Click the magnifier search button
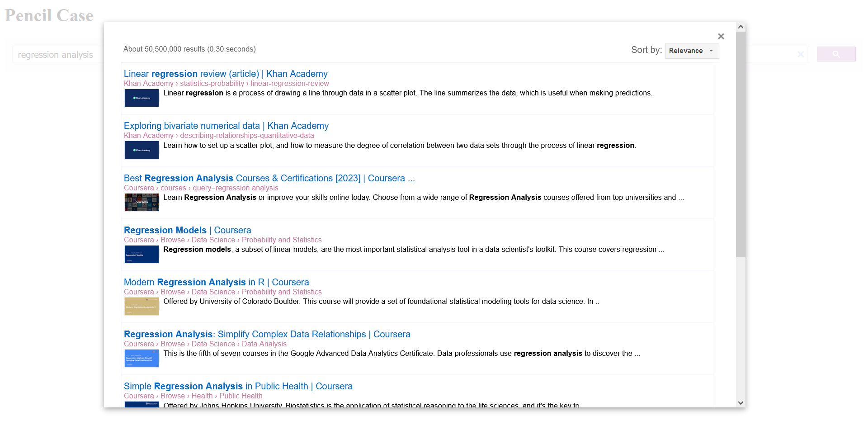This screenshot has height=435, width=868. click(x=836, y=54)
